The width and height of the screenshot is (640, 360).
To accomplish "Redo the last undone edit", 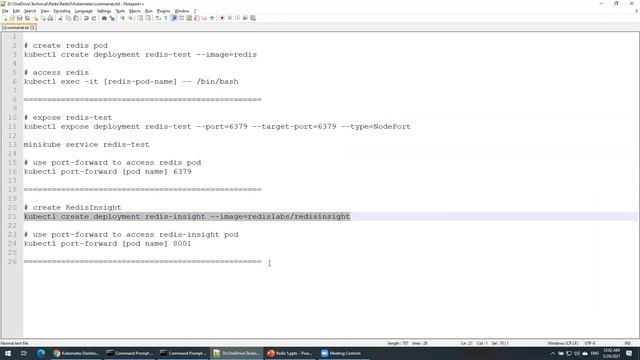I will pyautogui.click(x=94, y=18).
